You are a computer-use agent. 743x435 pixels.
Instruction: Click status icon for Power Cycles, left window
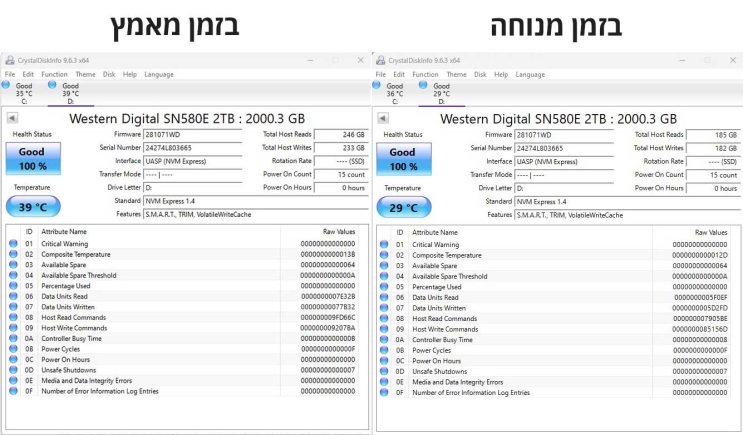13,349
